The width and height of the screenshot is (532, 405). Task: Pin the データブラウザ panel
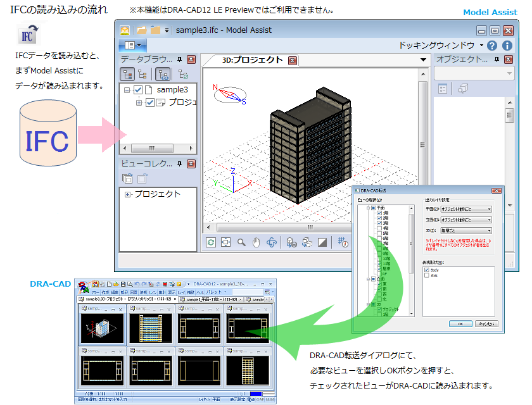179,59
